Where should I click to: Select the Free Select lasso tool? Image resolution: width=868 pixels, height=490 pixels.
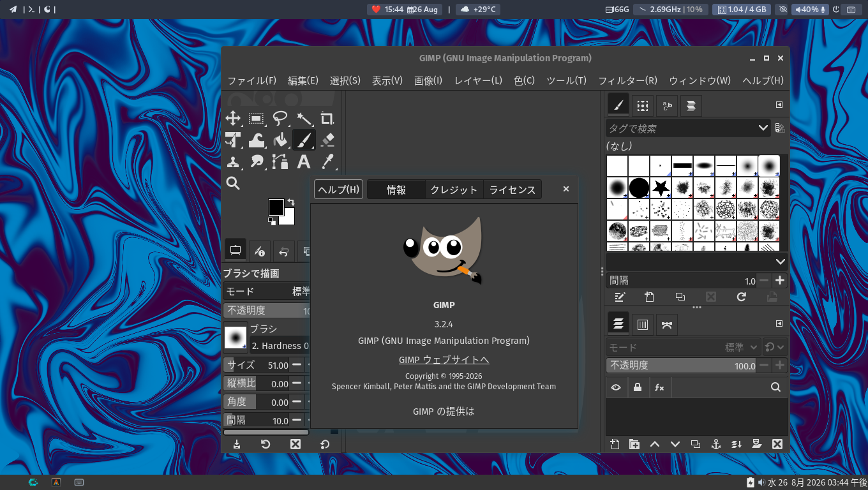[280, 118]
